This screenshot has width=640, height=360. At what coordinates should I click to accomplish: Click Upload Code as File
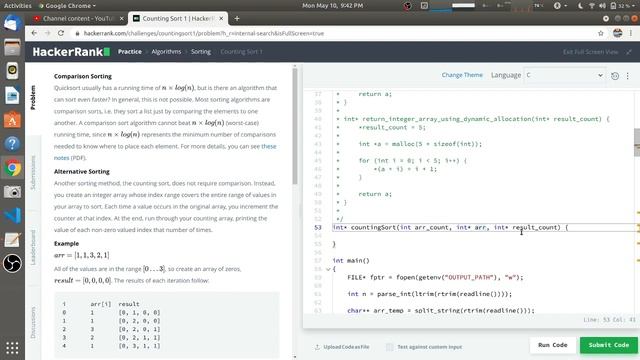342,347
